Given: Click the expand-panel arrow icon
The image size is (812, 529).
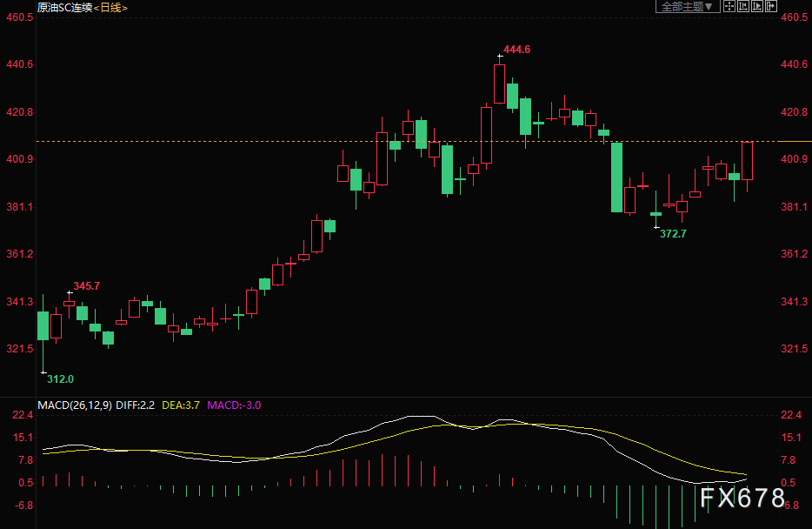Looking at the screenshot, I should click(x=771, y=6).
